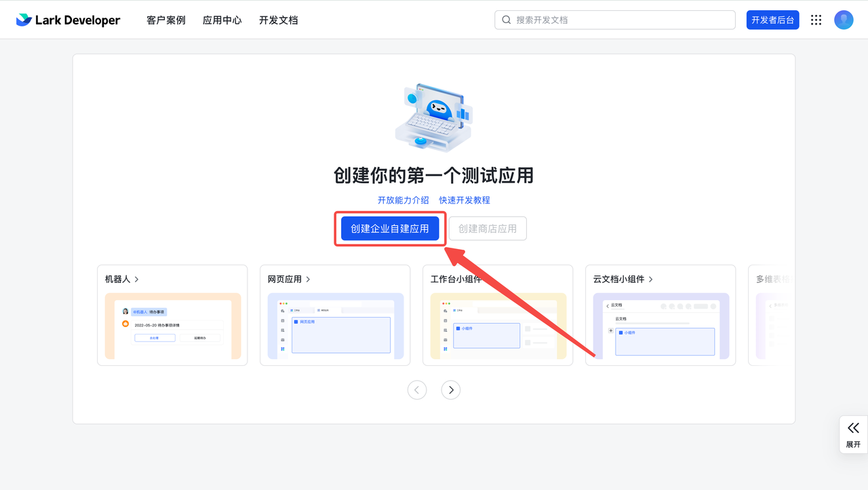Select the 云文档小组件 preview thumbnail
Image resolution: width=868 pixels, height=490 pixels.
click(x=661, y=326)
